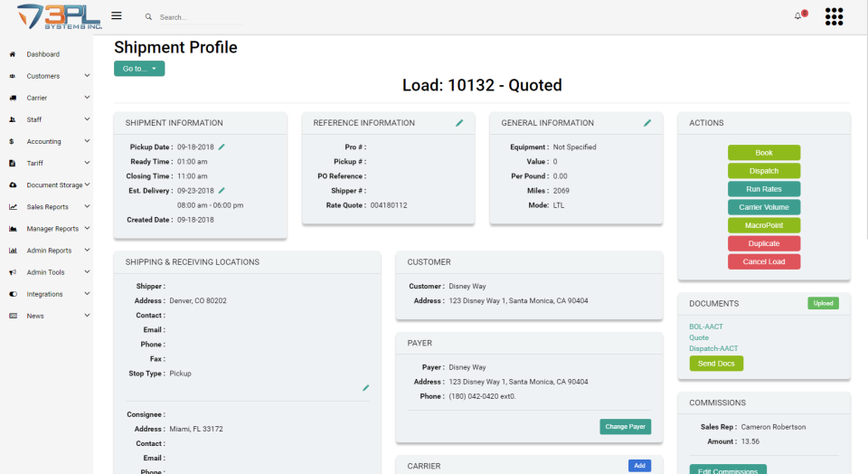The width and height of the screenshot is (868, 474).
Task: Click the Admin Tools megaphone icon
Action: click(13, 272)
